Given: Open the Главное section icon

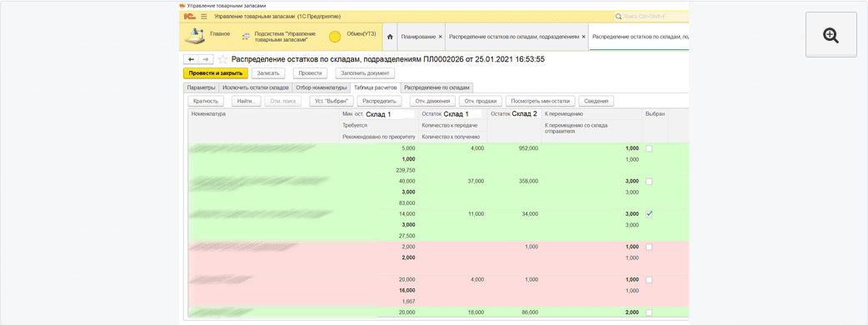Looking at the screenshot, I should click(194, 37).
